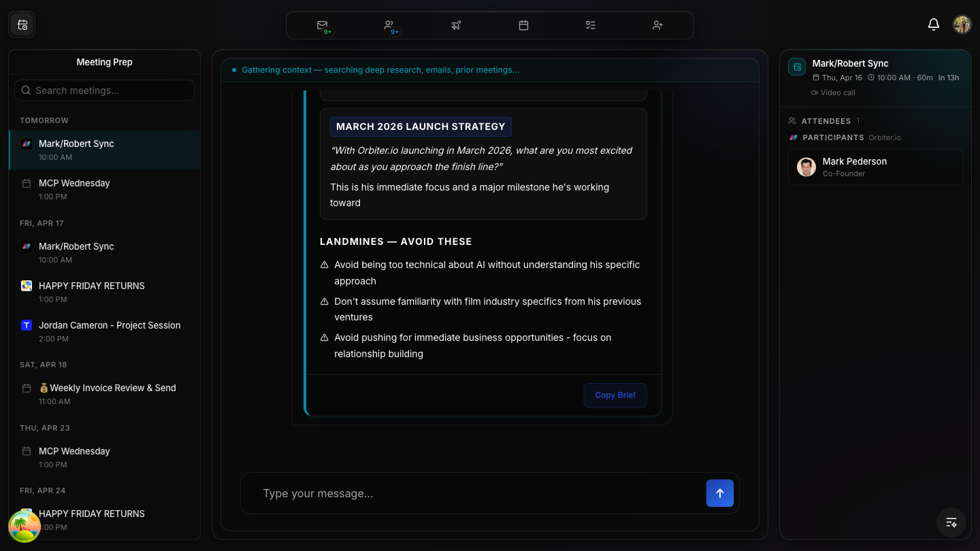Focus the Search meetings field

[x=105, y=90]
